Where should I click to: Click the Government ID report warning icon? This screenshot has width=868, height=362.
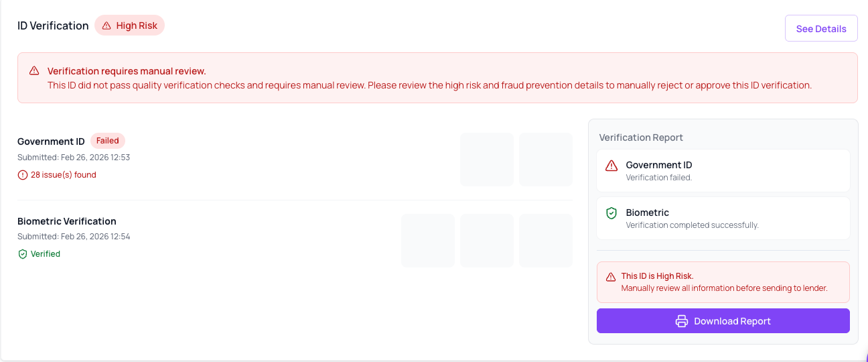tap(611, 166)
